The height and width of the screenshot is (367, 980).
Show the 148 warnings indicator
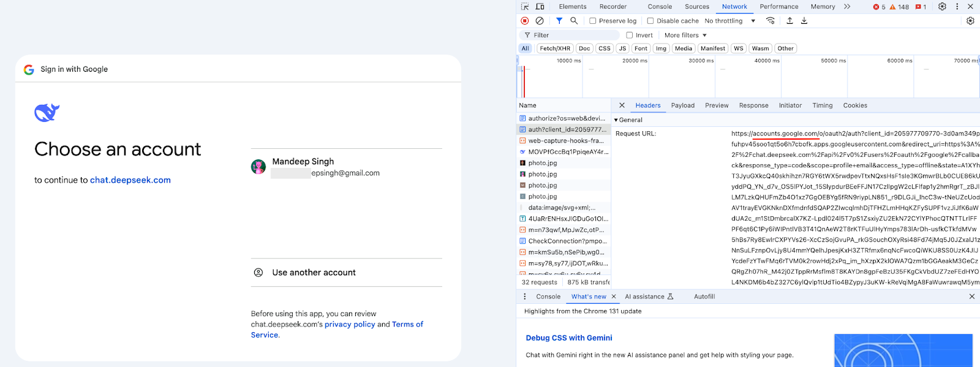click(899, 7)
